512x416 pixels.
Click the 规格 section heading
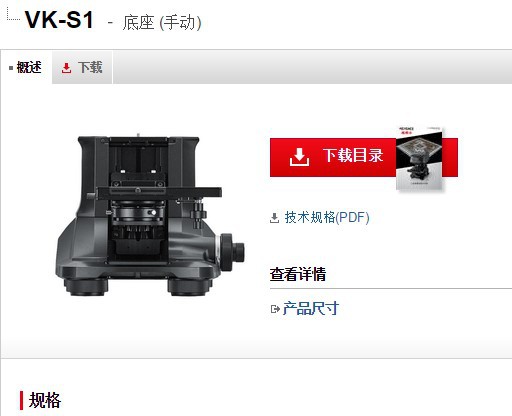[45, 400]
